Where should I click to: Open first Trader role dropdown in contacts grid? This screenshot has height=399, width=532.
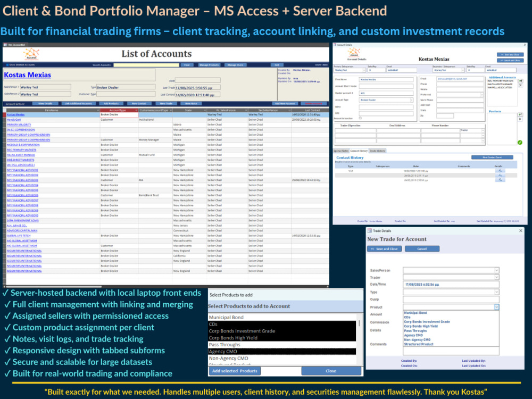click(483, 130)
